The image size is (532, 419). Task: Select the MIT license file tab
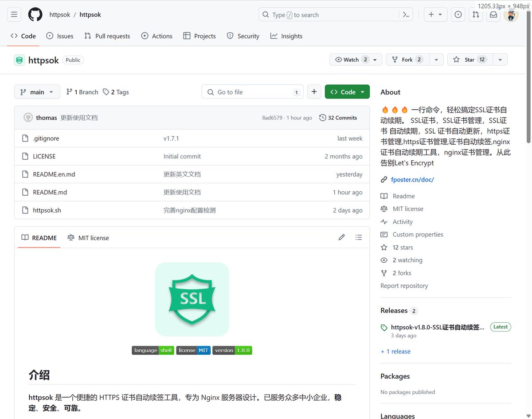tap(88, 237)
